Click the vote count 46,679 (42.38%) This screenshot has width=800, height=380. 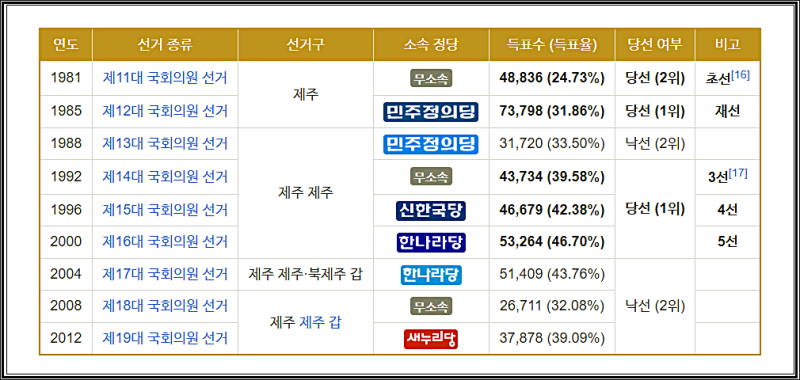(x=552, y=210)
